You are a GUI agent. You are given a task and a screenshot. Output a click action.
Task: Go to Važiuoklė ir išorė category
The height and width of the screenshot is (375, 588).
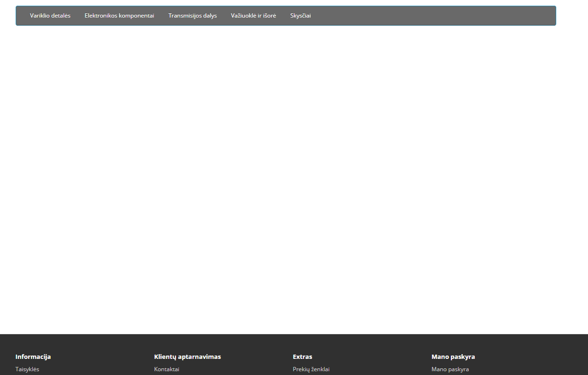(254, 16)
